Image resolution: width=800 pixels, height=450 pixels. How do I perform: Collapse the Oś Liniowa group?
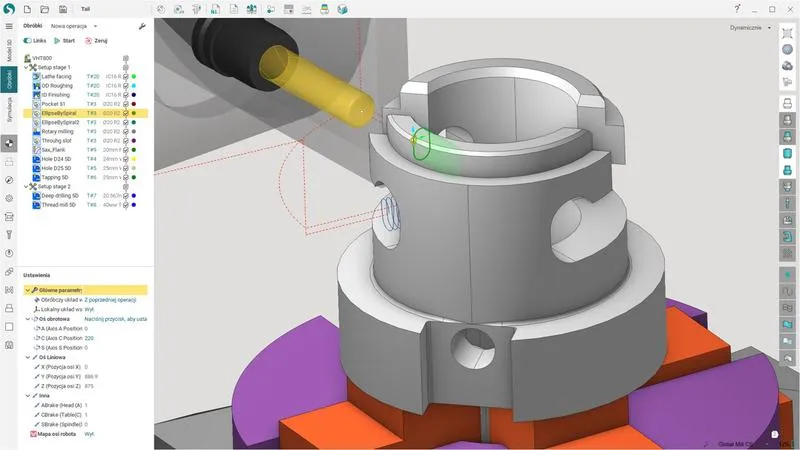28,357
